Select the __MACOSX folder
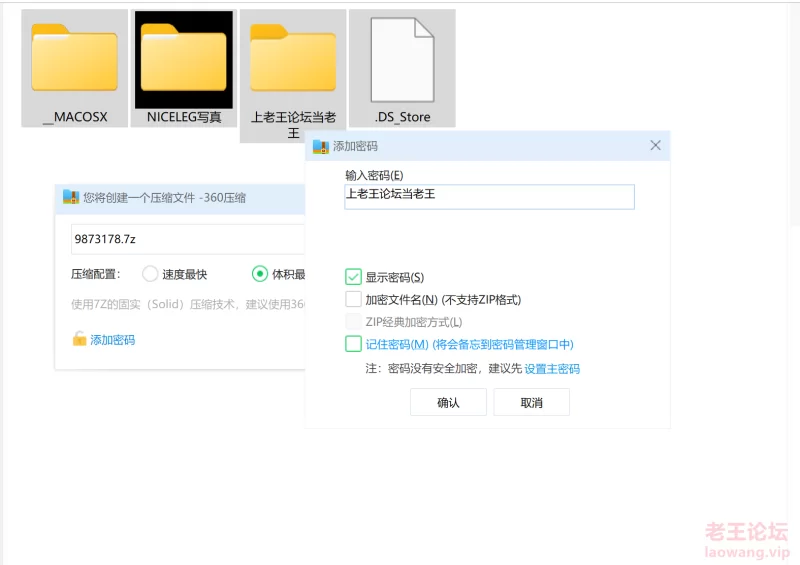This screenshot has height=565, width=800. pyautogui.click(x=75, y=66)
